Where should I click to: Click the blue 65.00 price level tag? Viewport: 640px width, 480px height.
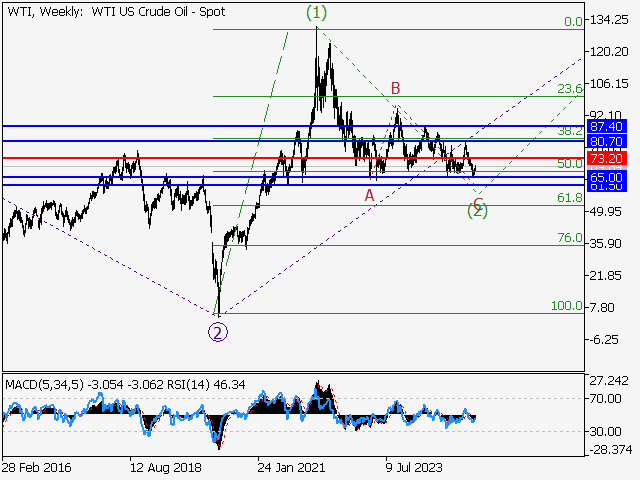pos(607,176)
